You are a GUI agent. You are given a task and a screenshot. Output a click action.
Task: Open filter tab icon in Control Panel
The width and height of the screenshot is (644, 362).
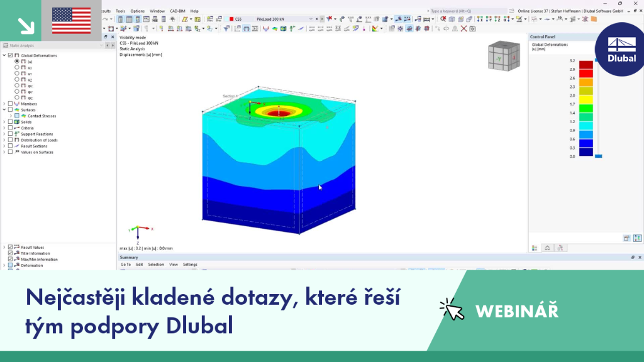click(x=560, y=248)
